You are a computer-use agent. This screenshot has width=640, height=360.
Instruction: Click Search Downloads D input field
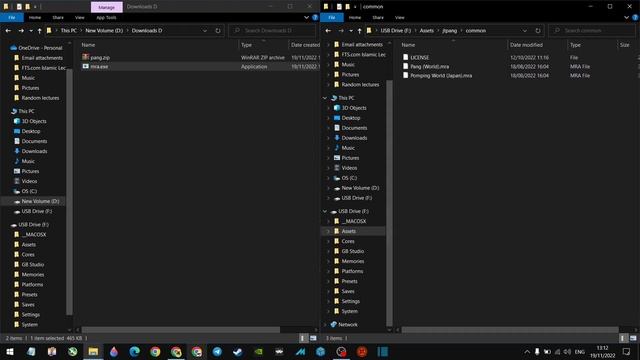[x=273, y=31]
